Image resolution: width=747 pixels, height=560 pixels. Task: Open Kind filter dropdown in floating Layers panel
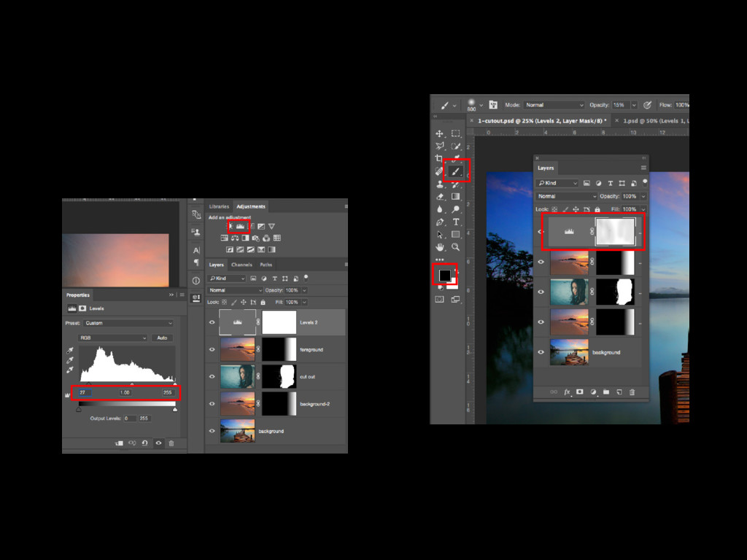click(557, 183)
